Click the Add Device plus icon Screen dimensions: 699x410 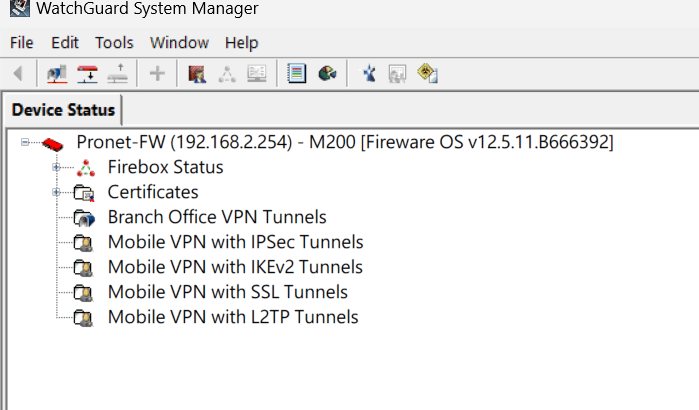[x=157, y=74]
